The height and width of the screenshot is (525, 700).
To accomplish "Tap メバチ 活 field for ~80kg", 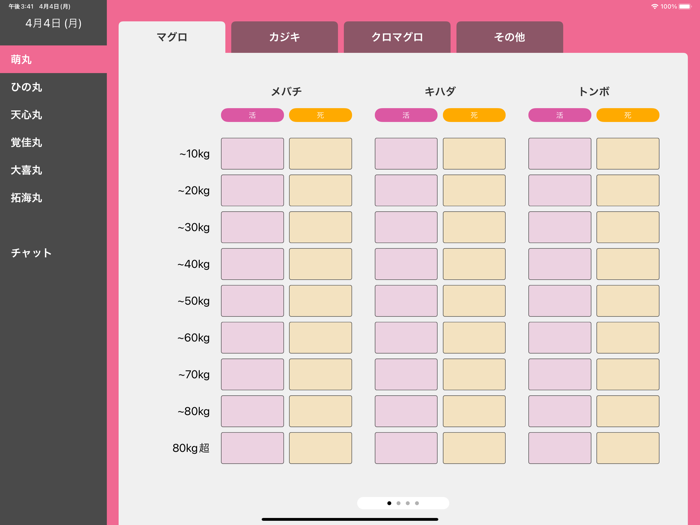I will (x=252, y=411).
